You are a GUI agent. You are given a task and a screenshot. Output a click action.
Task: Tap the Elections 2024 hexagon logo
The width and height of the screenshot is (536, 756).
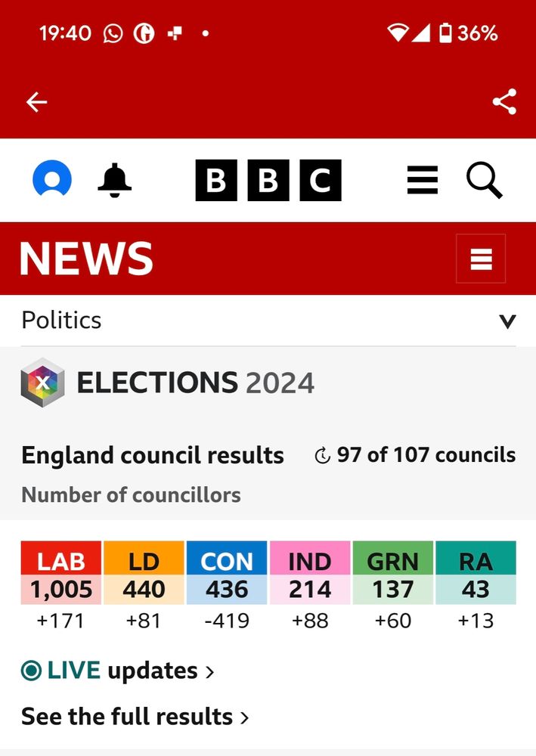(42, 383)
